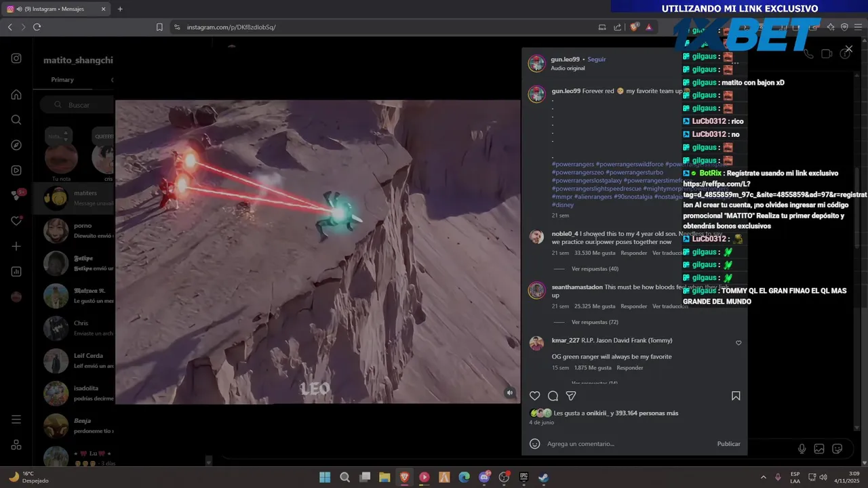The height and width of the screenshot is (488, 868).
Task: Like kmar_227's comment with the small heart
Action: tap(738, 343)
